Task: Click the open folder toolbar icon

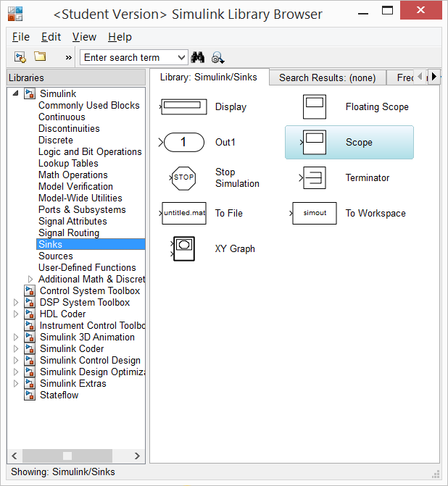Action: pos(40,56)
